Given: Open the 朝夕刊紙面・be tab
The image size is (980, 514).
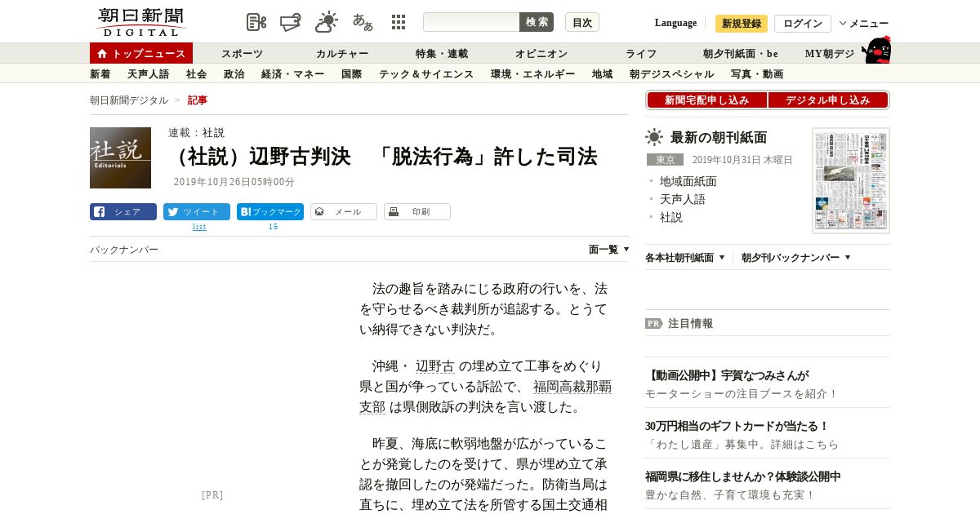Looking at the screenshot, I should [741, 53].
